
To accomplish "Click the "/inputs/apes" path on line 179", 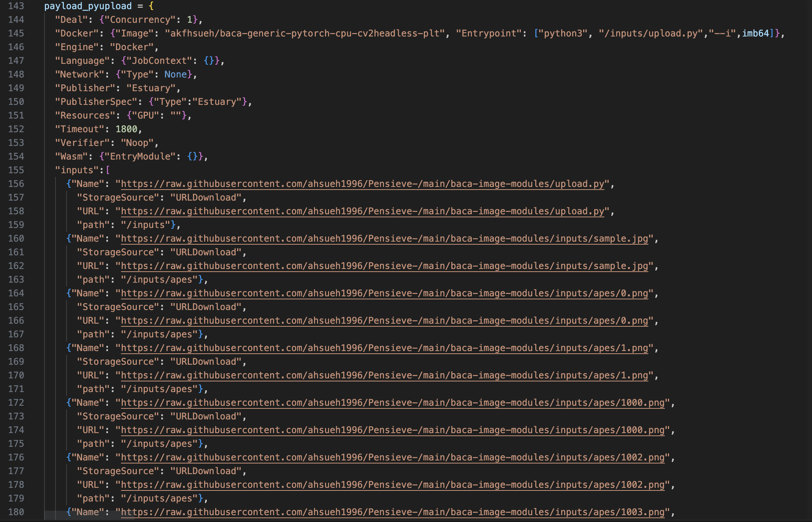I will [159, 498].
